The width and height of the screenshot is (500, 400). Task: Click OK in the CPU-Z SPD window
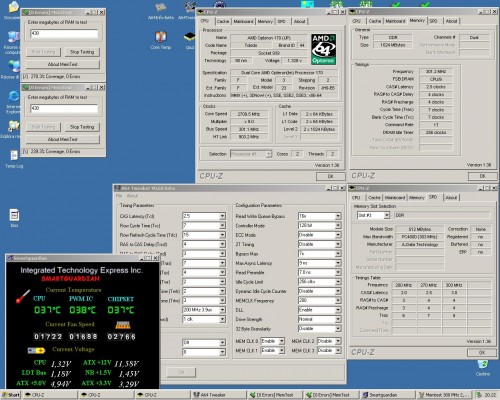[482, 352]
